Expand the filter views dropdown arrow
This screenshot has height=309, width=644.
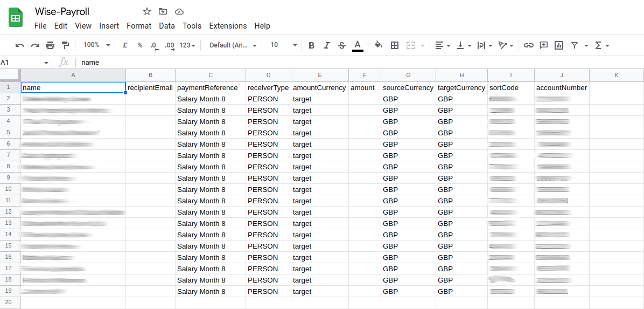tap(586, 45)
